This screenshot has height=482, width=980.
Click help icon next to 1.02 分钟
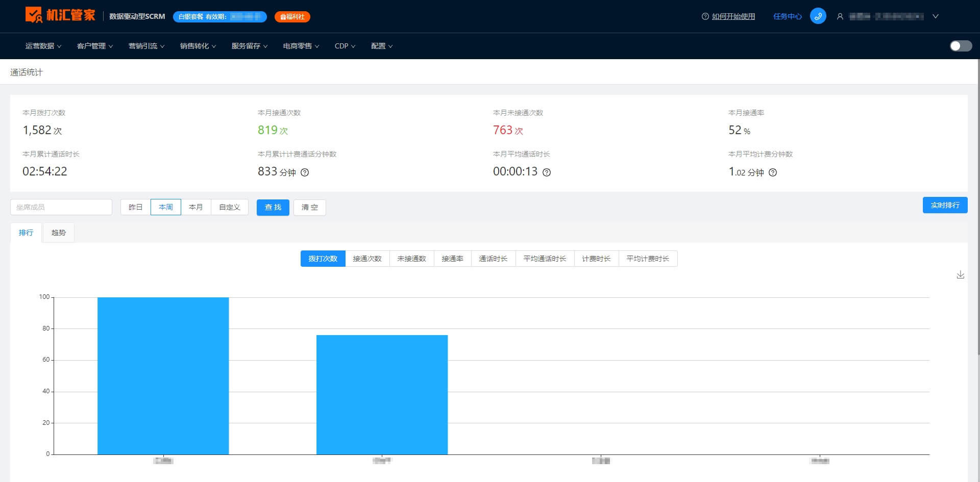click(x=773, y=172)
